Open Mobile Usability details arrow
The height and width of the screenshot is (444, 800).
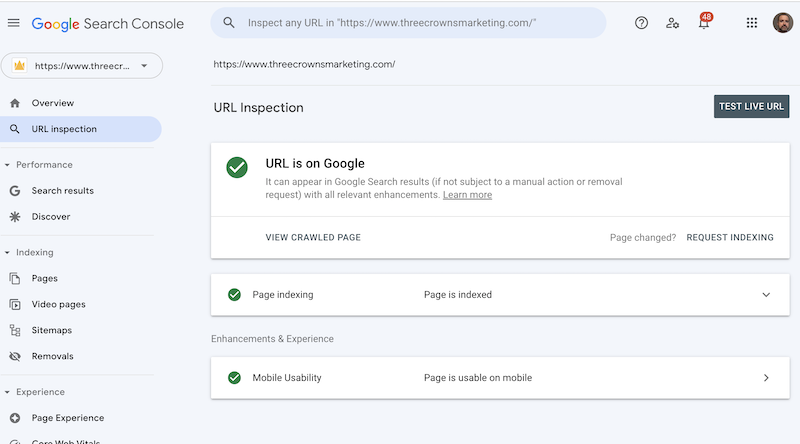pos(766,378)
